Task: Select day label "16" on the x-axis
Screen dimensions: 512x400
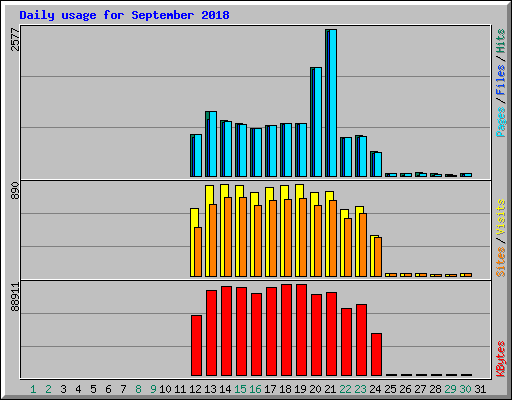Action: point(255,389)
